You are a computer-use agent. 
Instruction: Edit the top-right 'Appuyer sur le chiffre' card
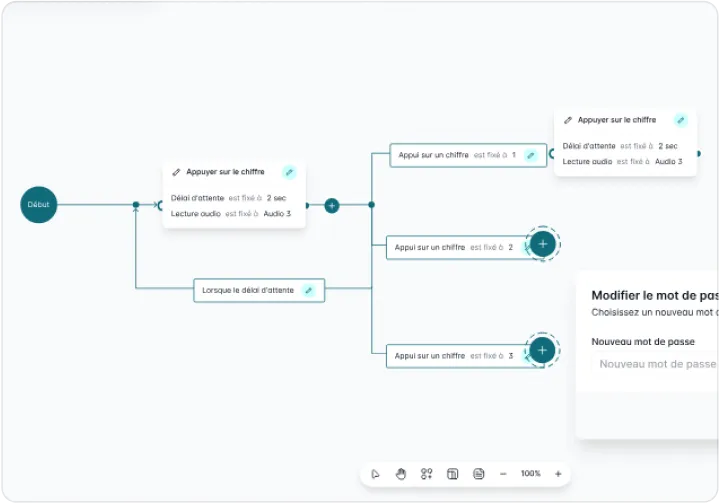pyautogui.click(x=681, y=120)
